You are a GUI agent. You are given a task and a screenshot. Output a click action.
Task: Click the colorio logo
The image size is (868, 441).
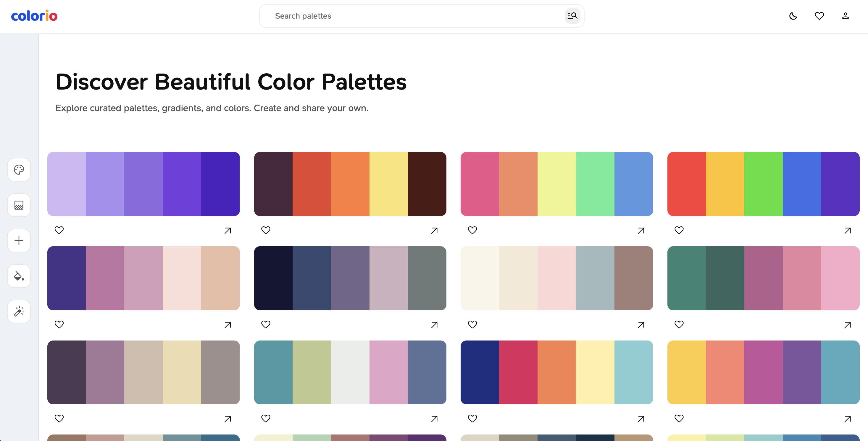[34, 16]
